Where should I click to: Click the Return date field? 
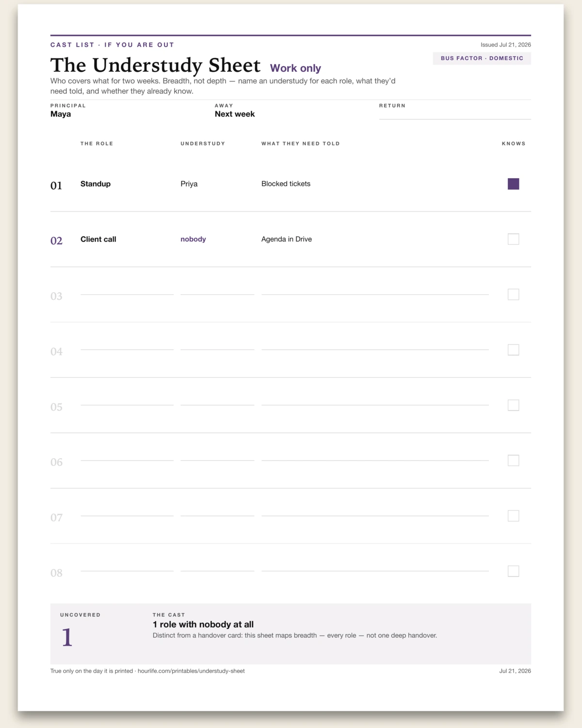pos(455,114)
